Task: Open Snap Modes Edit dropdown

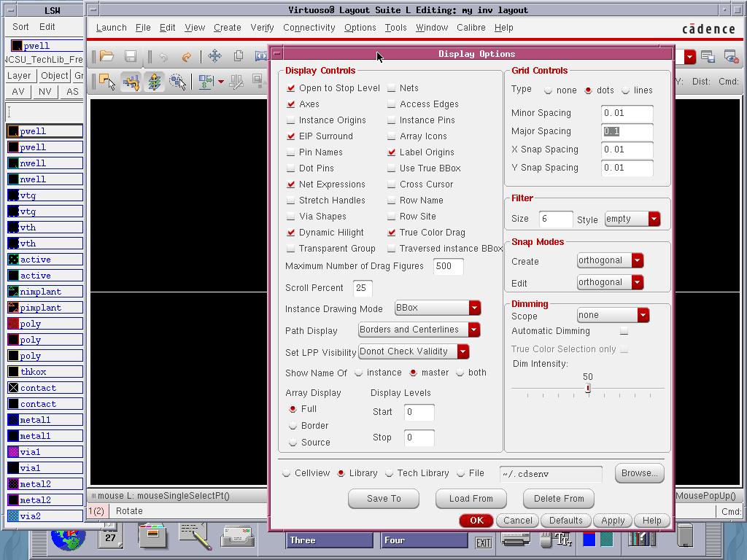Action: [611, 282]
